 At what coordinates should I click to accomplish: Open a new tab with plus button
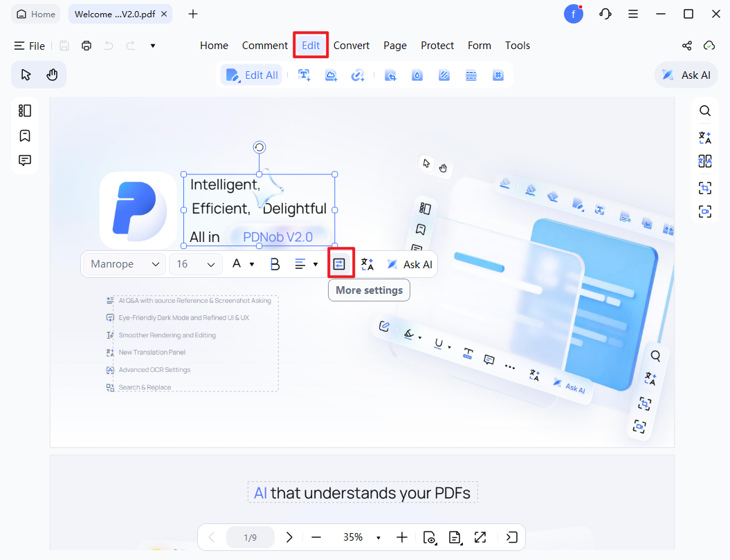193,14
